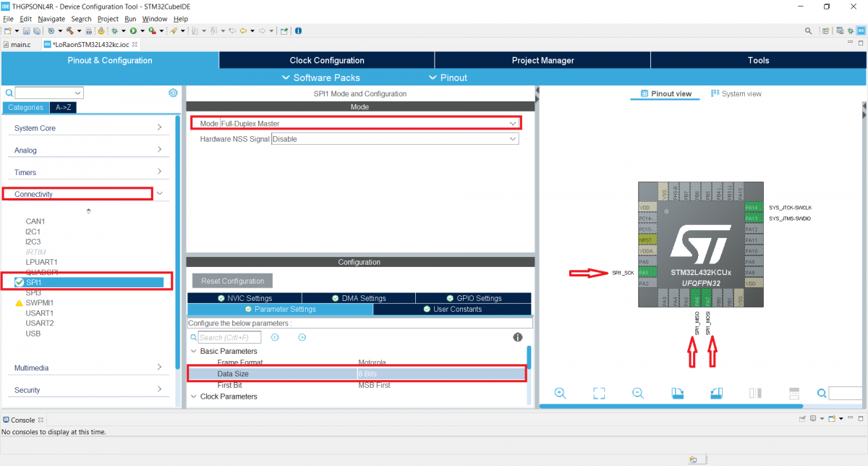
Task: Zoom in on the chip pinout view
Action: (x=560, y=393)
